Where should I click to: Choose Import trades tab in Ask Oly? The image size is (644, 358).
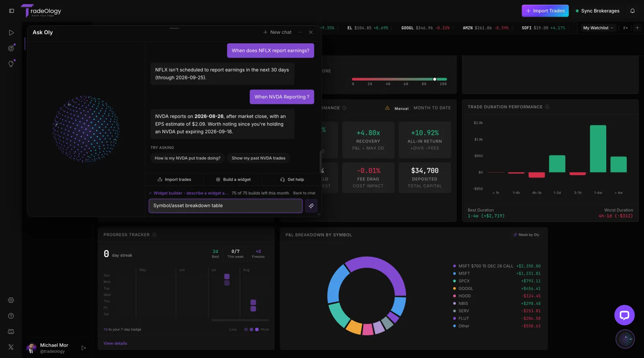click(174, 180)
